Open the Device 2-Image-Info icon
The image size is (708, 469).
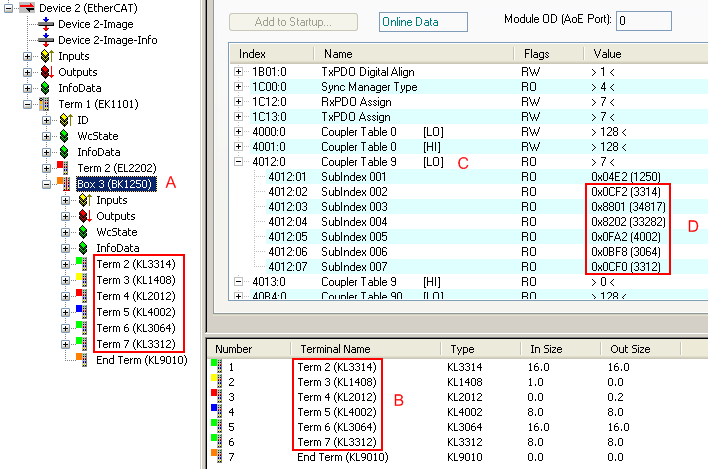coord(46,40)
